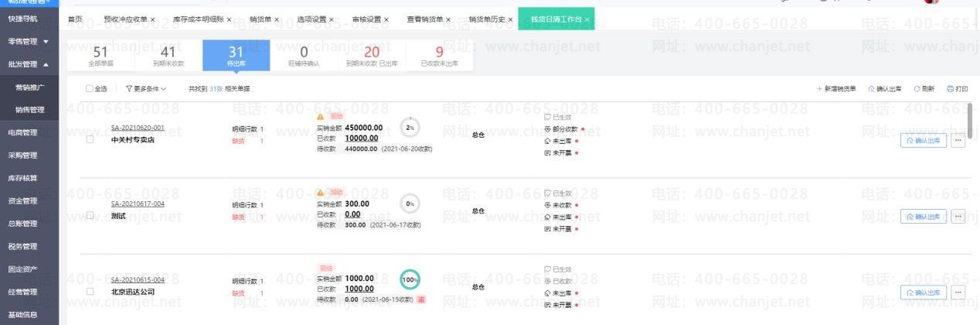Click the 打印 print icon
Screen dimensions: 980x325
(950, 89)
